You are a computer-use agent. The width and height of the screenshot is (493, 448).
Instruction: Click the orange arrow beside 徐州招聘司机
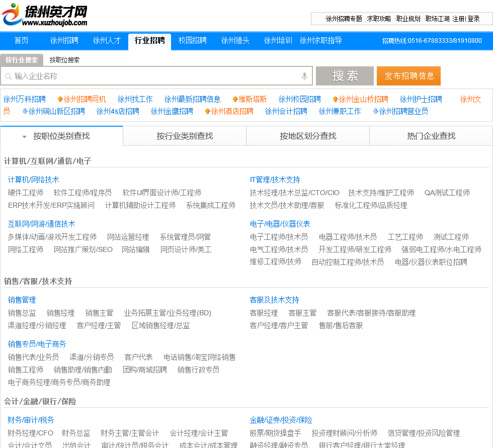click(x=60, y=100)
